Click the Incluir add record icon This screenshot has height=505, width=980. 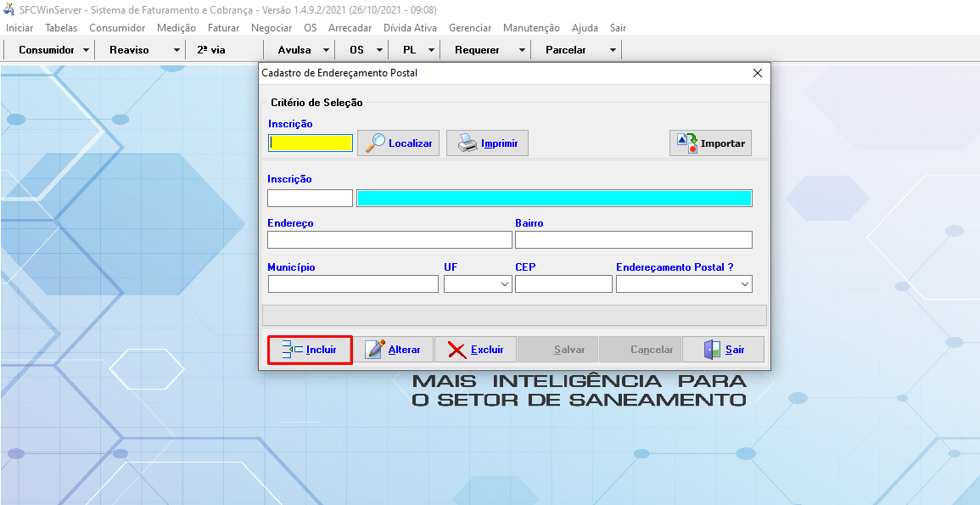click(x=292, y=350)
